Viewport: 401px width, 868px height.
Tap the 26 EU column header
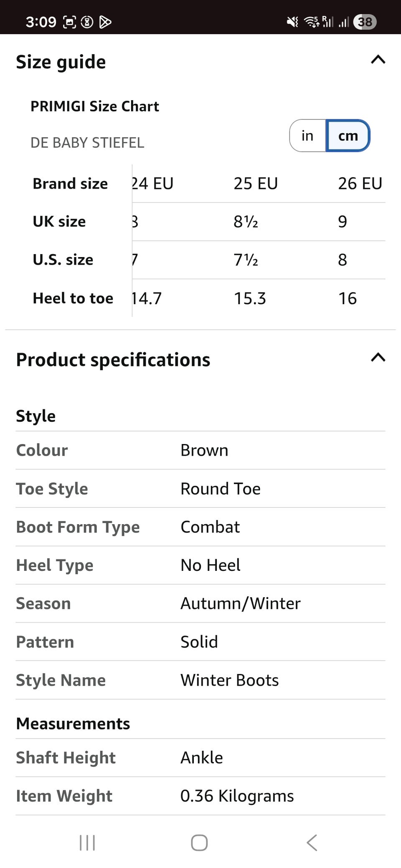(x=360, y=184)
